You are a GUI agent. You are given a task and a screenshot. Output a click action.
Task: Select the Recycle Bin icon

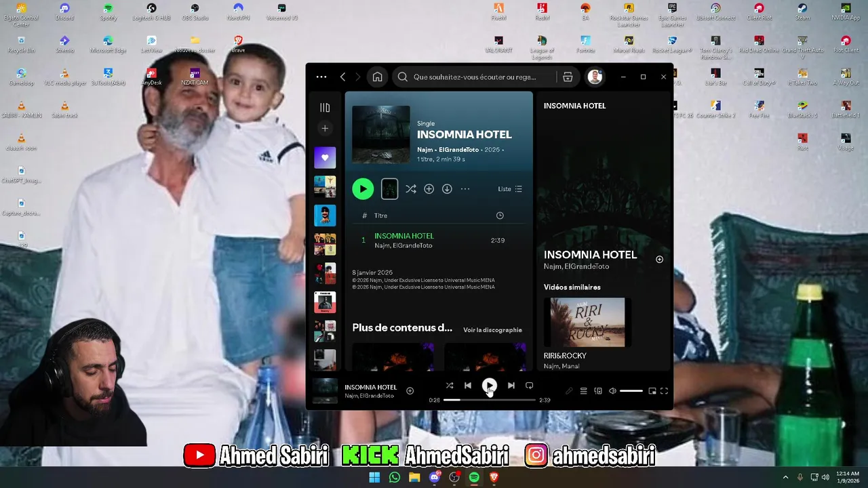[x=21, y=45]
